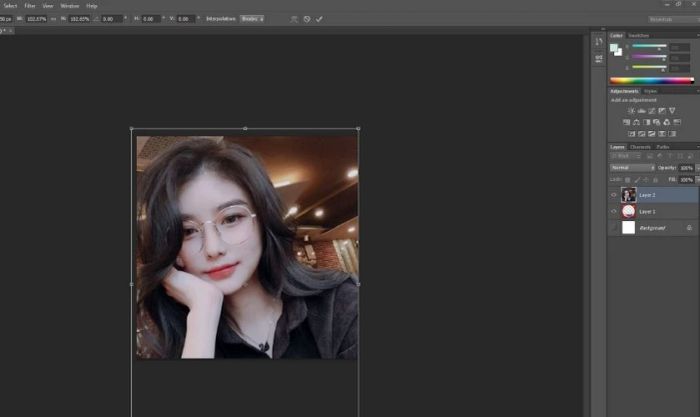Open the collapsed panel icon below History
This screenshot has height=417, width=700.
coord(599,58)
